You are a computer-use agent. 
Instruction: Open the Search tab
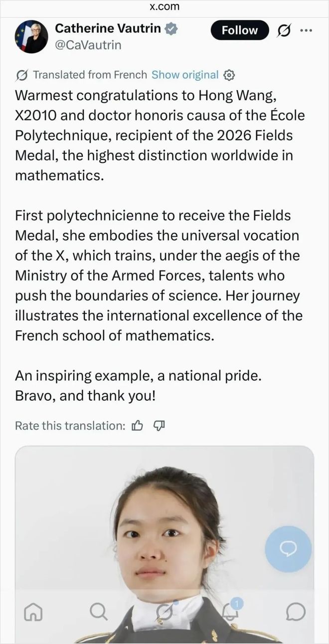click(99, 612)
